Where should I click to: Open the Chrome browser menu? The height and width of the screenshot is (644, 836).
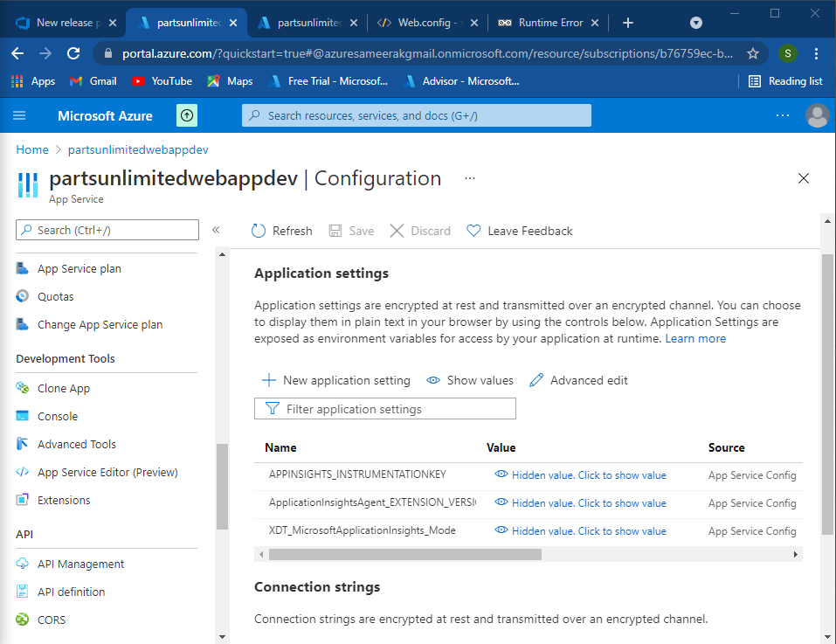pyautogui.click(x=815, y=53)
